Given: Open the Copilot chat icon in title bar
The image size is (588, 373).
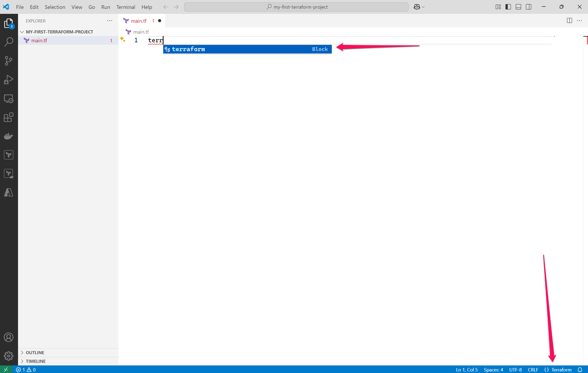Looking at the screenshot, I should 417,7.
